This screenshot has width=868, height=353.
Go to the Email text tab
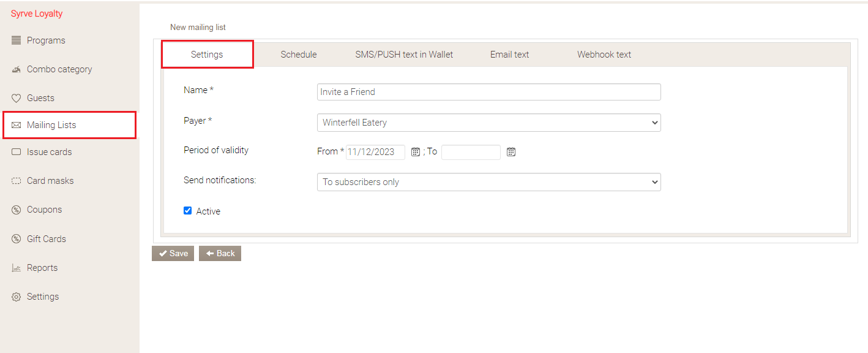(x=509, y=55)
